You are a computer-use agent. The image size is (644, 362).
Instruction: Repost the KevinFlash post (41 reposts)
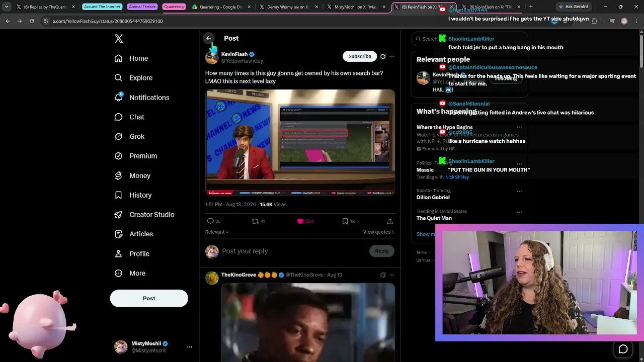point(255,221)
